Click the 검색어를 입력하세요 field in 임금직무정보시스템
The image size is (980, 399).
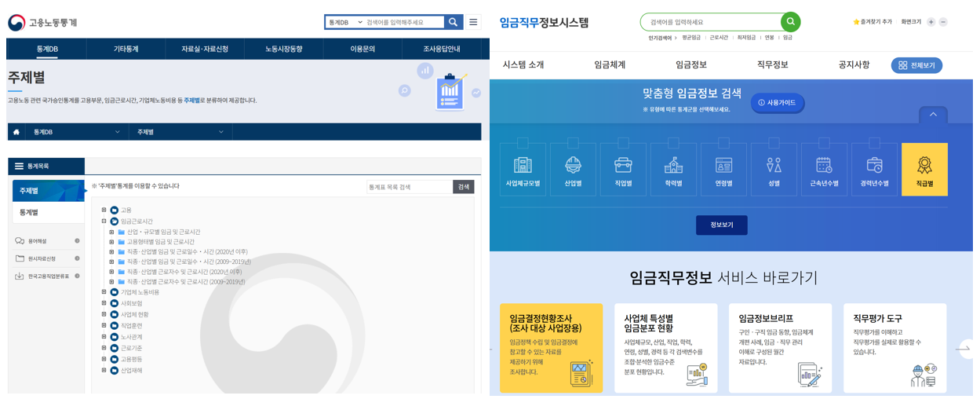click(x=710, y=22)
